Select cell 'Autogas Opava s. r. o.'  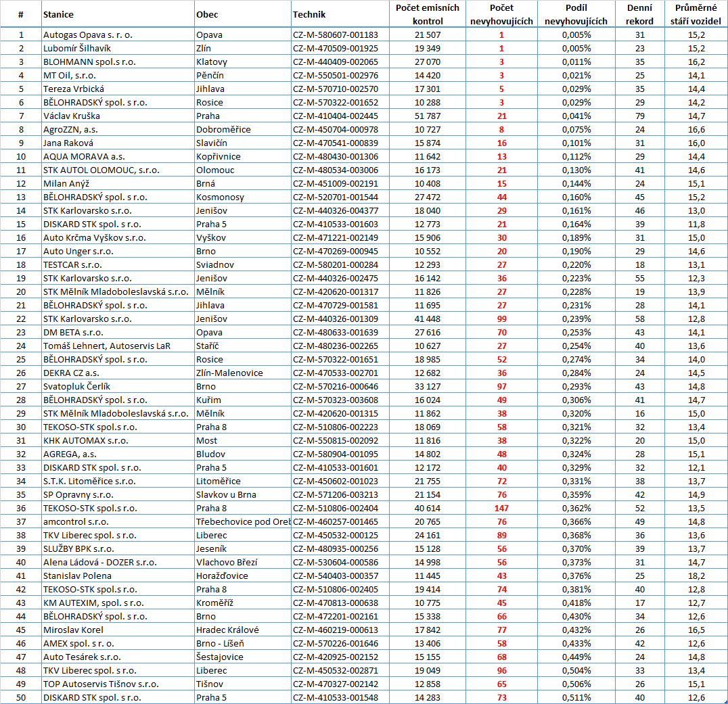(118, 34)
